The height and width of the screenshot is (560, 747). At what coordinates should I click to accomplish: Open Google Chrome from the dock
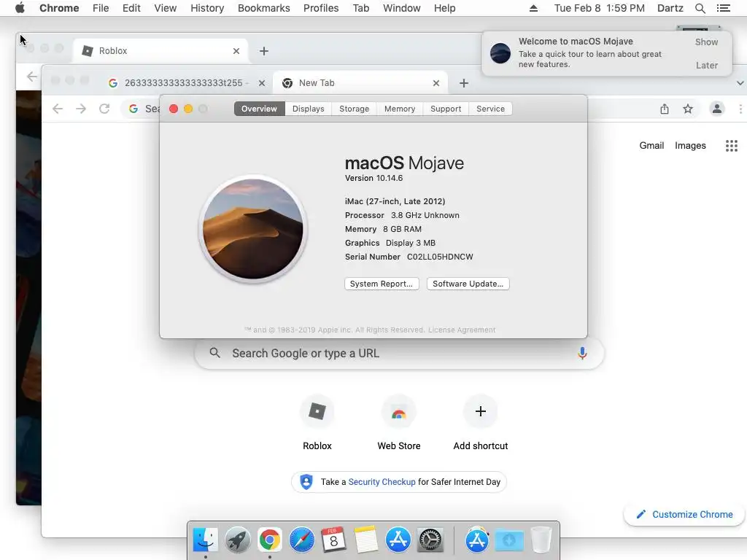click(270, 540)
